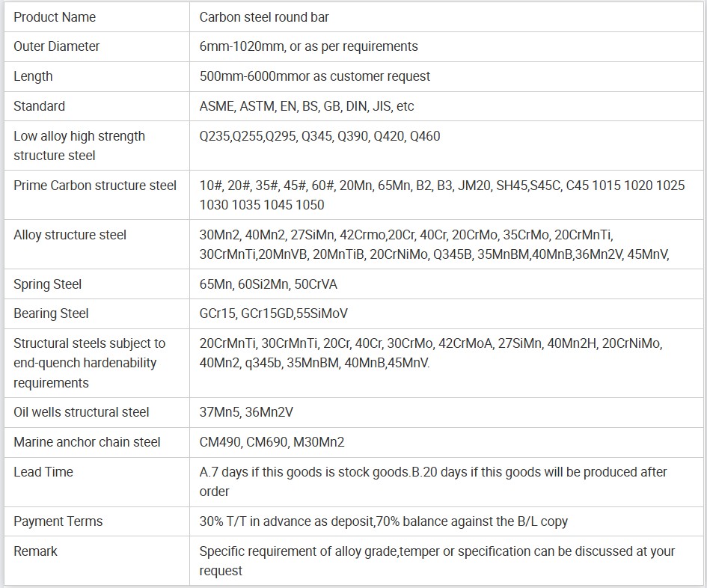
Task: Select the Remark row label
Action: click(35, 551)
